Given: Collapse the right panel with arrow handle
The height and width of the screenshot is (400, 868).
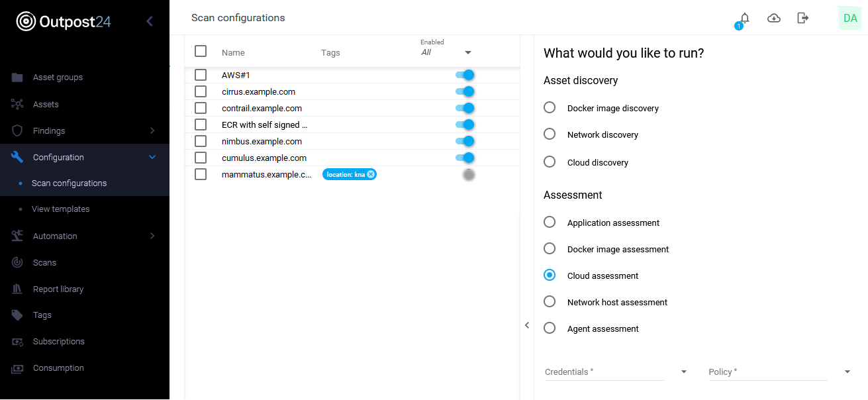Looking at the screenshot, I should (527, 325).
